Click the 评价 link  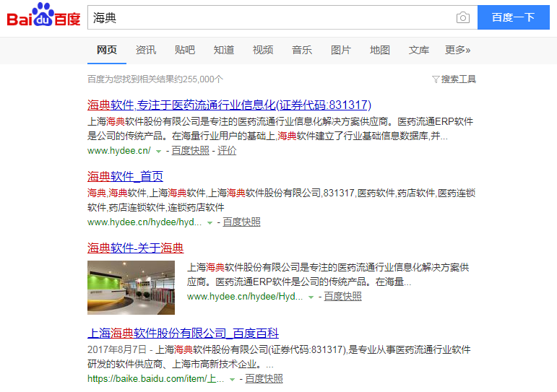point(227,151)
